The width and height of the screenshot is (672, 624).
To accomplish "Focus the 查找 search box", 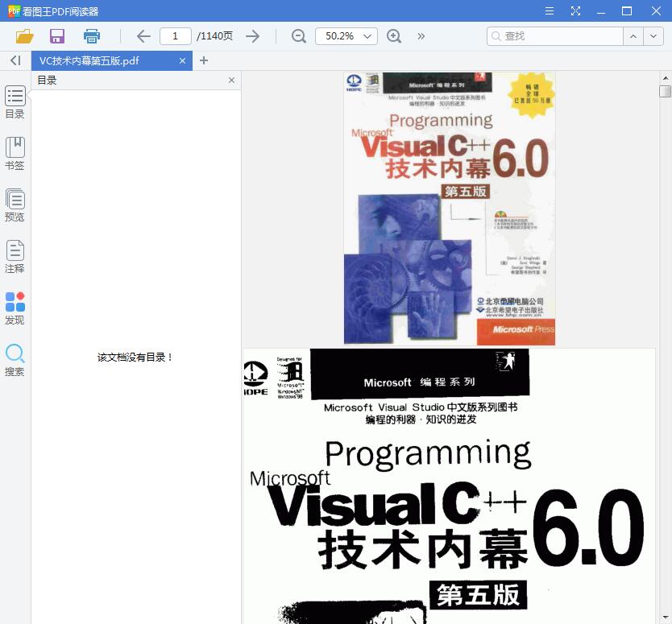I will [555, 36].
